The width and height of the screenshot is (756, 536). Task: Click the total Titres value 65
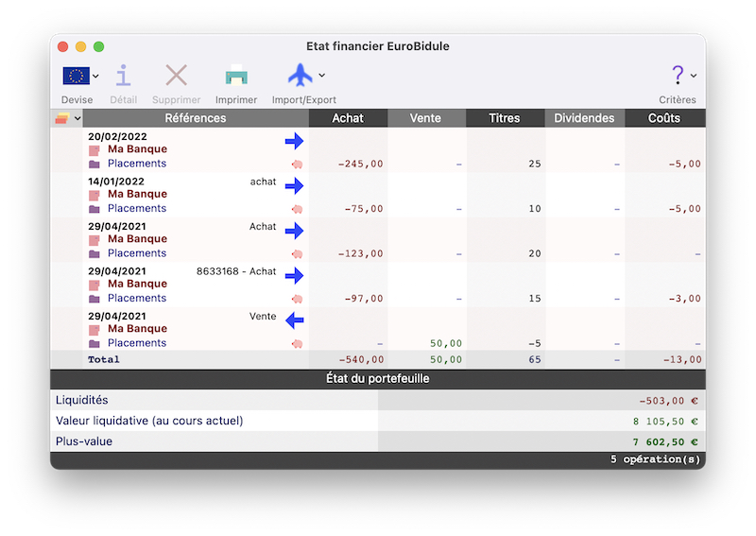pos(535,359)
